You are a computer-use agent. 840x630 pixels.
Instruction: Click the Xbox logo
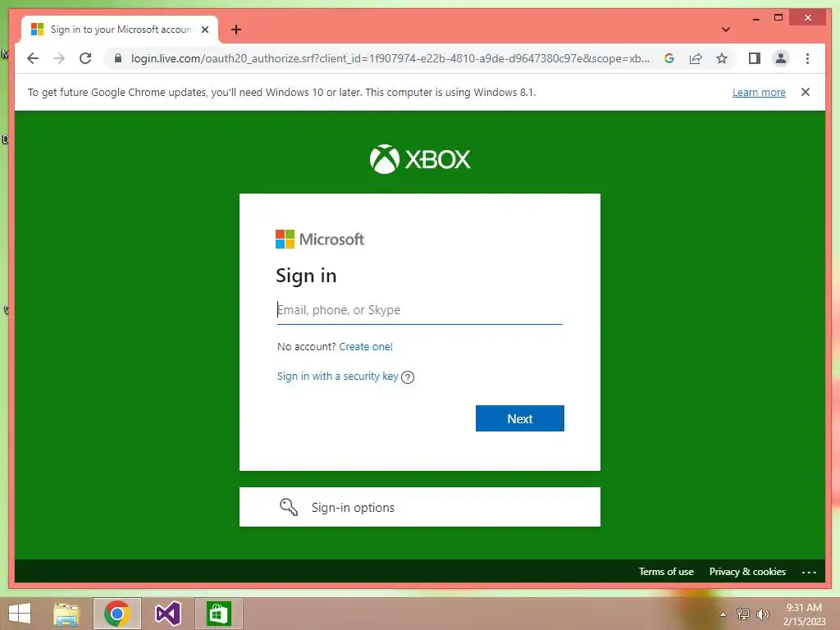420,159
